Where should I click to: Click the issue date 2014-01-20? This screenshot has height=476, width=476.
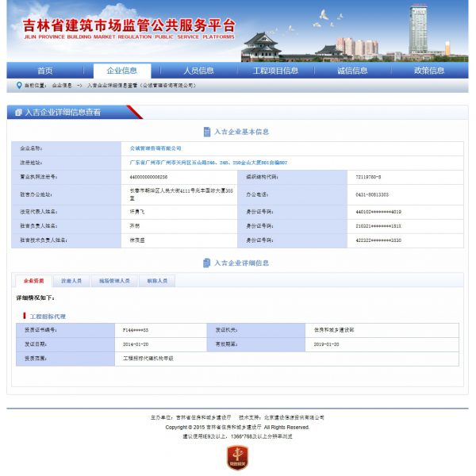point(136,344)
